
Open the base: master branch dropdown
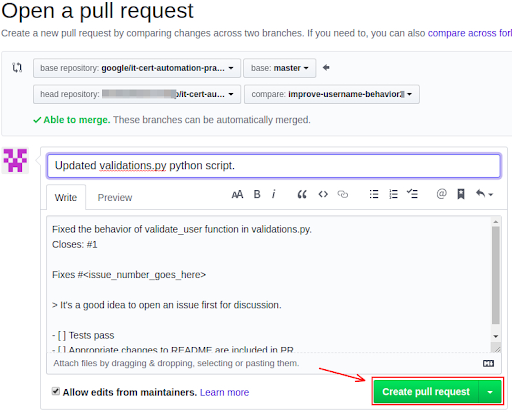pos(279,68)
